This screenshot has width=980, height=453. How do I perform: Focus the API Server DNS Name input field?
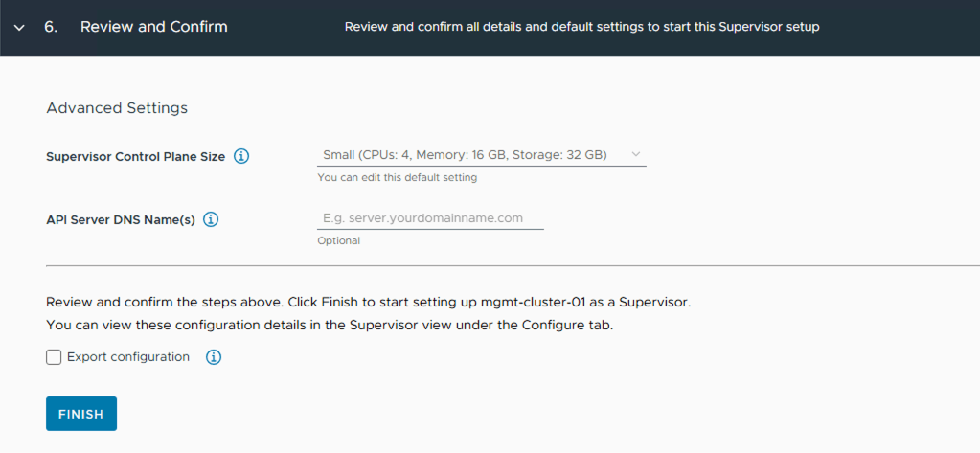coord(430,218)
